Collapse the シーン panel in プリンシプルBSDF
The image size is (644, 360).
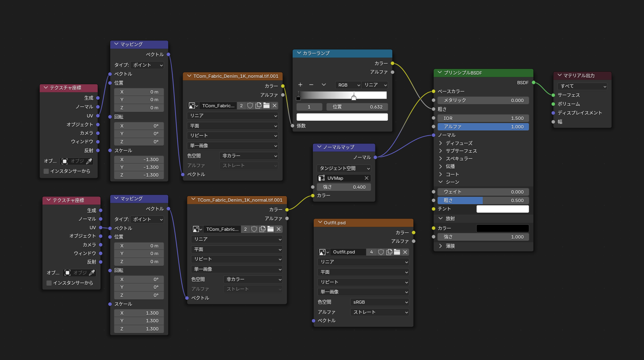[441, 182]
